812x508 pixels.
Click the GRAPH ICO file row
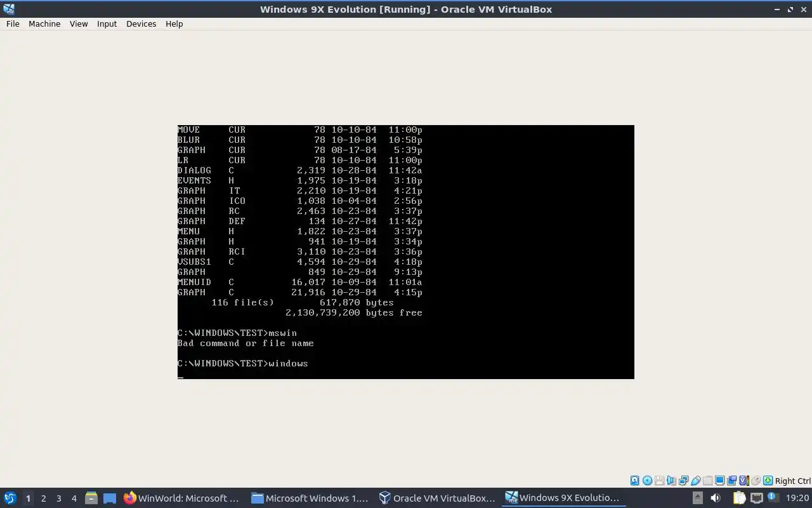click(300, 201)
